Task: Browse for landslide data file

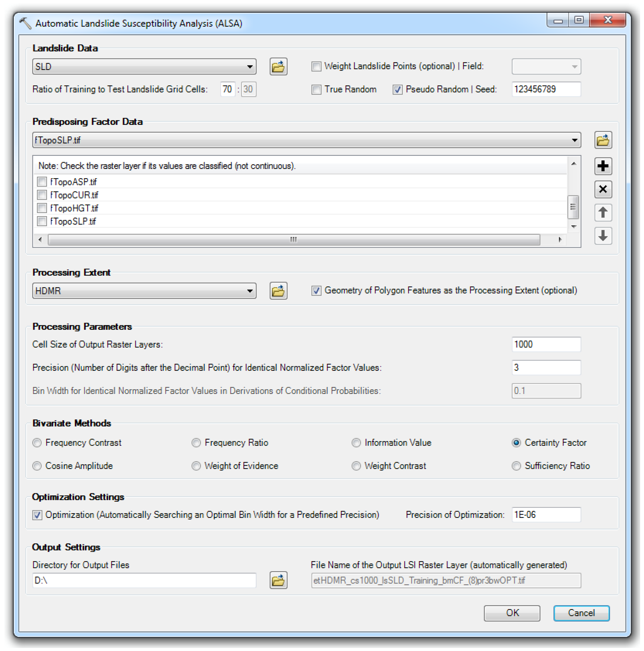Action: coord(278,67)
